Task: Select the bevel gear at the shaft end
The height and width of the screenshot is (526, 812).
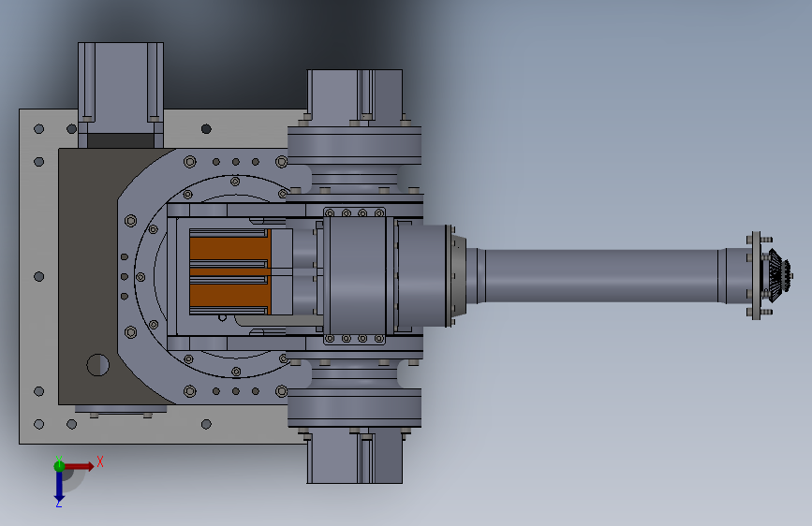Action: (777, 275)
